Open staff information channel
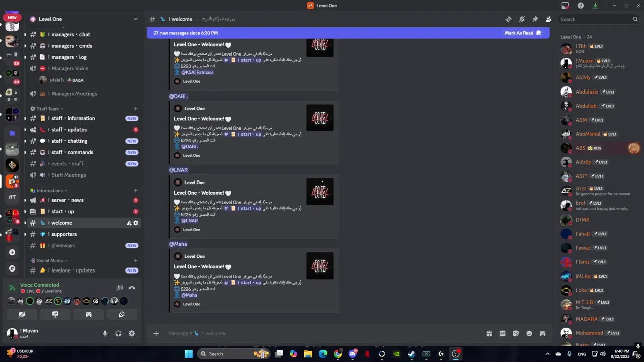 click(x=84, y=118)
